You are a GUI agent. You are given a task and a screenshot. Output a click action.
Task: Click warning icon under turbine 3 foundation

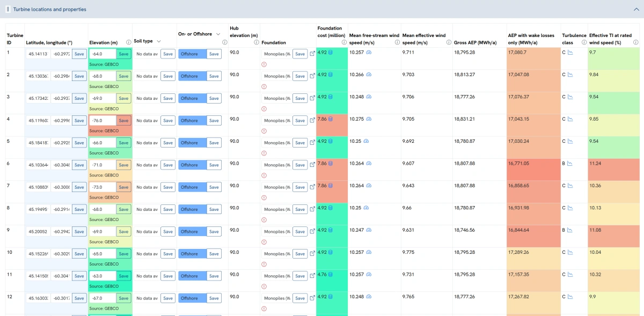[264, 109]
